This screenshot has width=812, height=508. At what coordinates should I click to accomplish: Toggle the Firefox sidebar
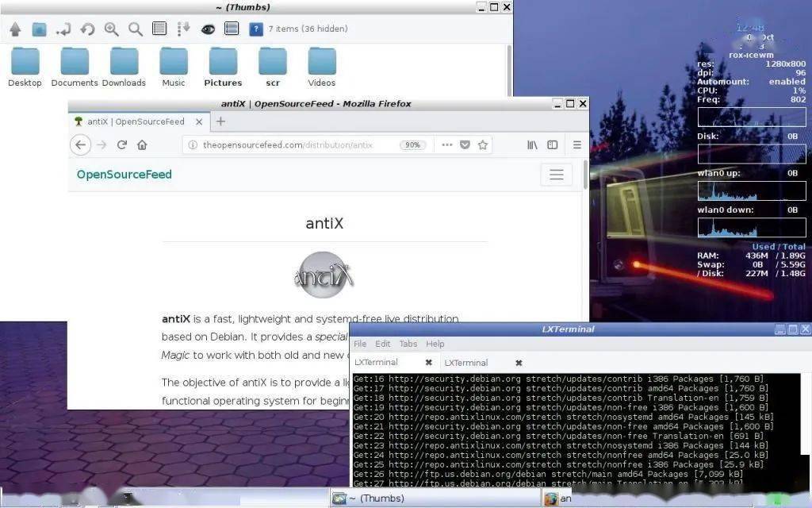pos(553,145)
